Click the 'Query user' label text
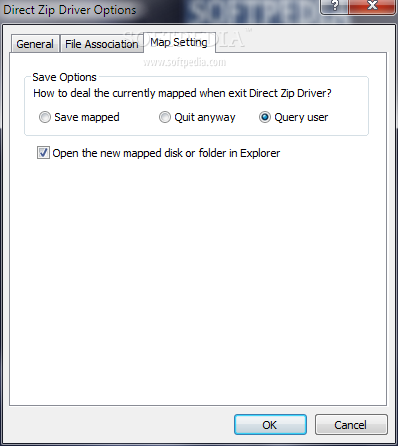Viewport: 398px width, 446px height. [x=301, y=117]
